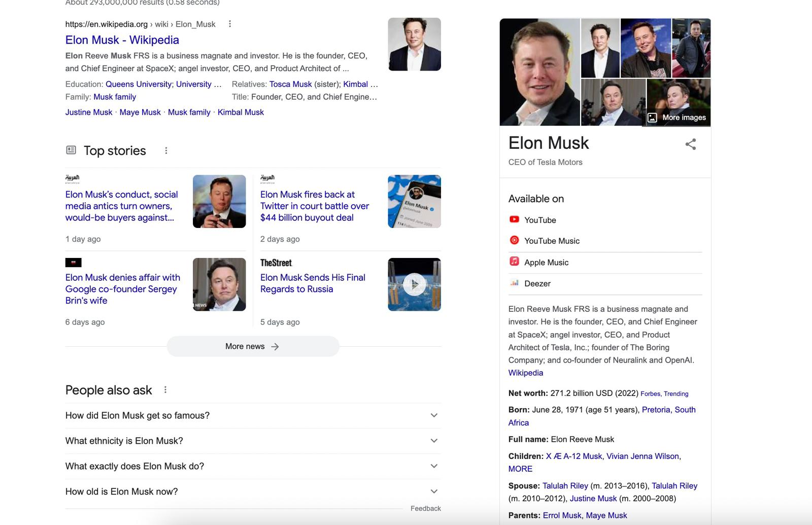Open the Queens University education link
Viewport: 812px width, 525px height.
(x=139, y=84)
